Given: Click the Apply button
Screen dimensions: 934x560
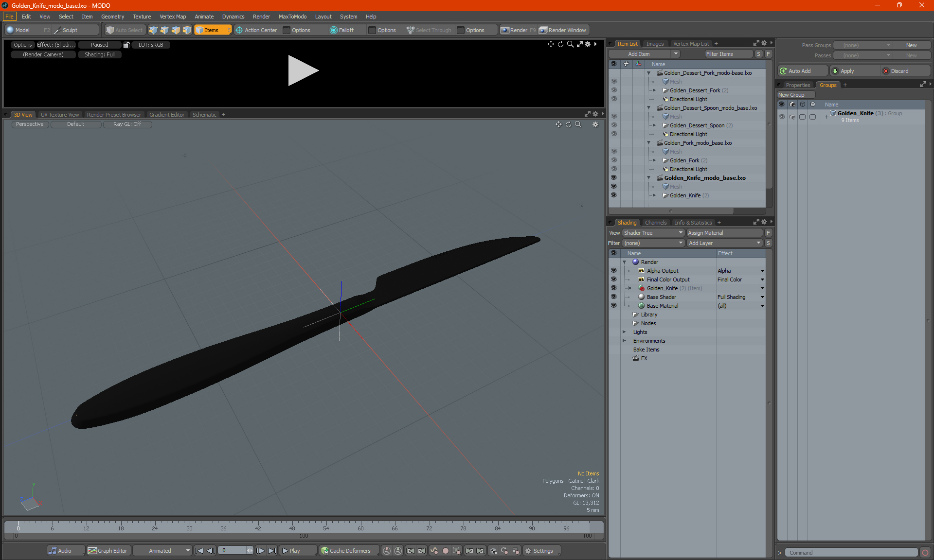Looking at the screenshot, I should click(854, 71).
